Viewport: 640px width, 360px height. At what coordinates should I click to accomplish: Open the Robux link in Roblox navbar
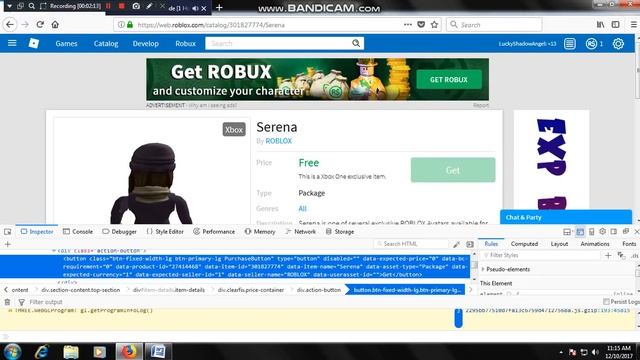click(185, 43)
